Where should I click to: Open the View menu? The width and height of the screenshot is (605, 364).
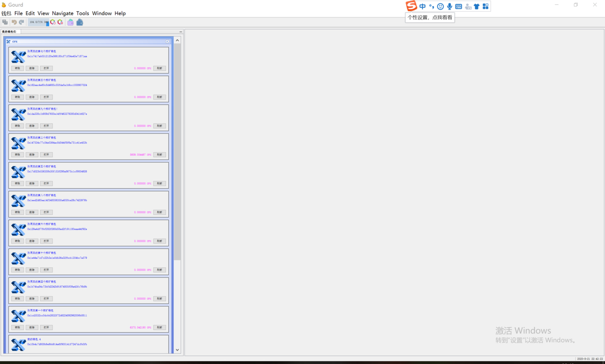point(43,13)
